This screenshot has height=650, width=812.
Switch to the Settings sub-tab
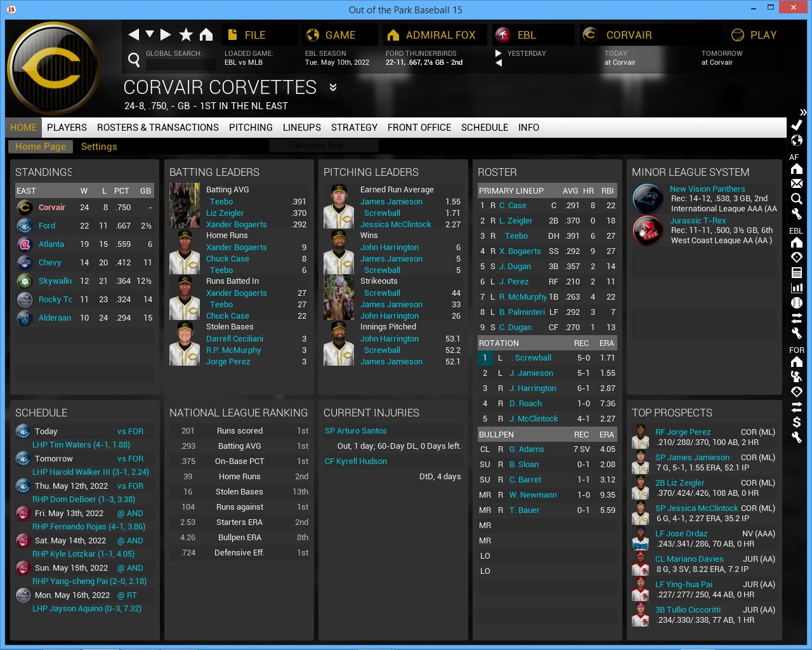tap(99, 147)
